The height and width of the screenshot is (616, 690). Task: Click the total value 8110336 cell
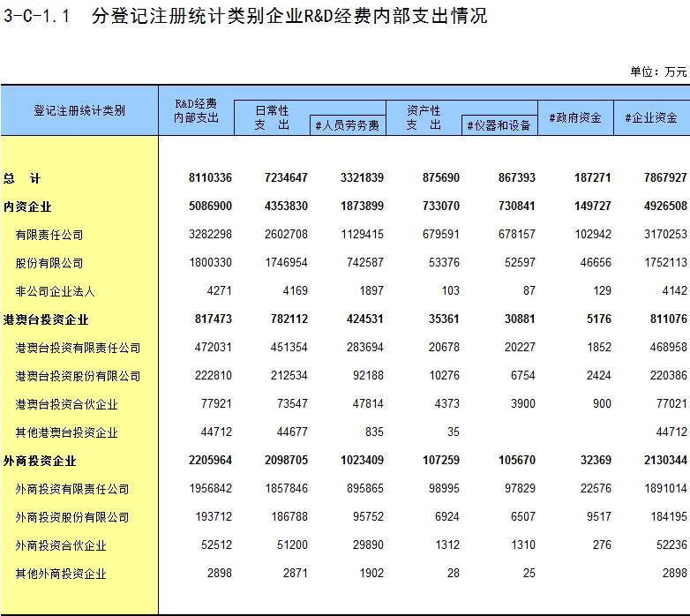(x=210, y=178)
